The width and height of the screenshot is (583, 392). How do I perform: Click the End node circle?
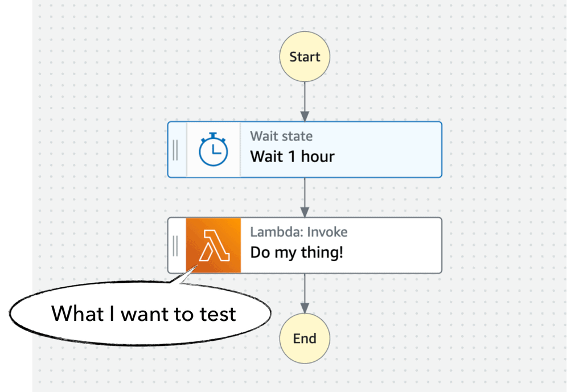[304, 339]
